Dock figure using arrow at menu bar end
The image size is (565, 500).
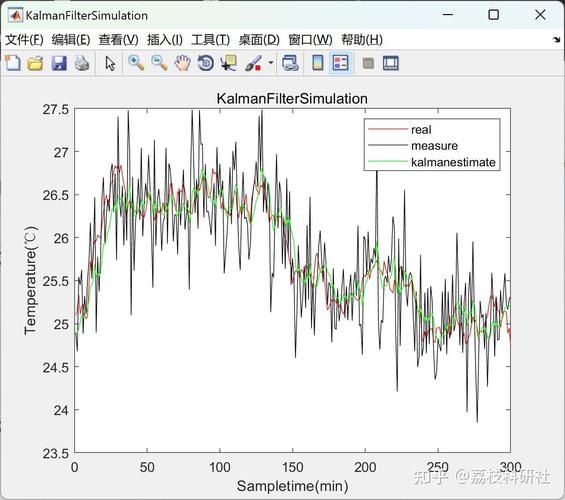pos(557,40)
